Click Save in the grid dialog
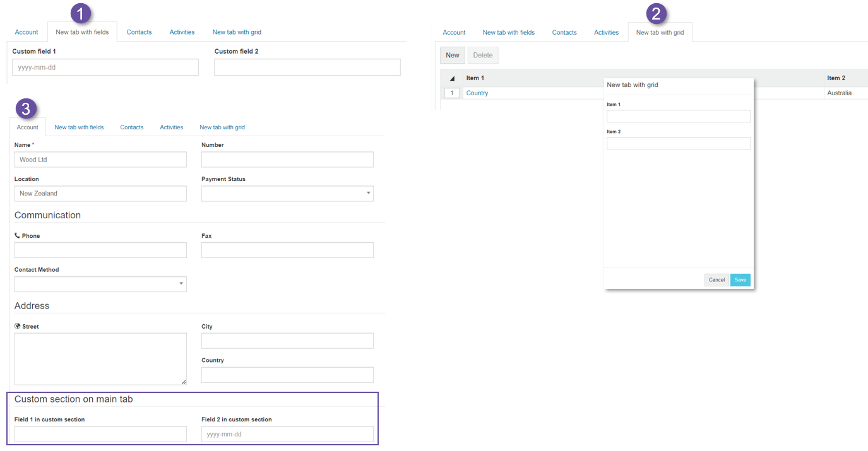This screenshot has width=868, height=451. tap(740, 280)
